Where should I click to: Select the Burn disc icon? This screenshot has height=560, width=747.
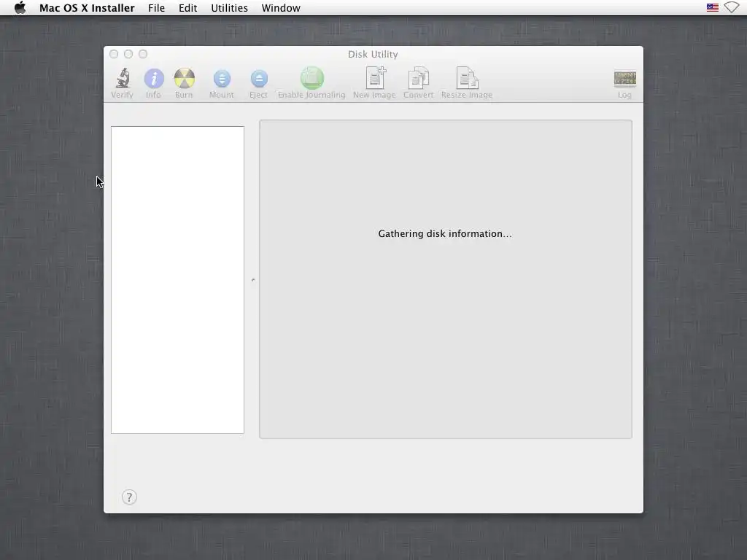185,78
